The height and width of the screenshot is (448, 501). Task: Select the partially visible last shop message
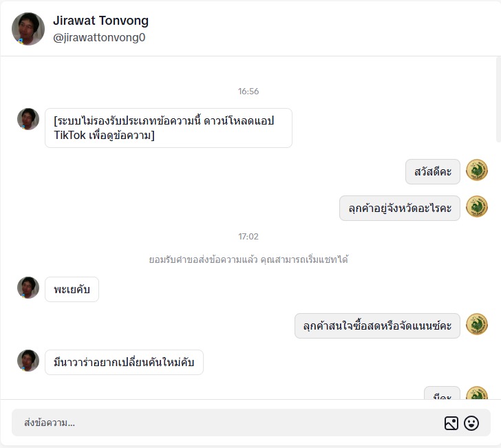click(442, 393)
